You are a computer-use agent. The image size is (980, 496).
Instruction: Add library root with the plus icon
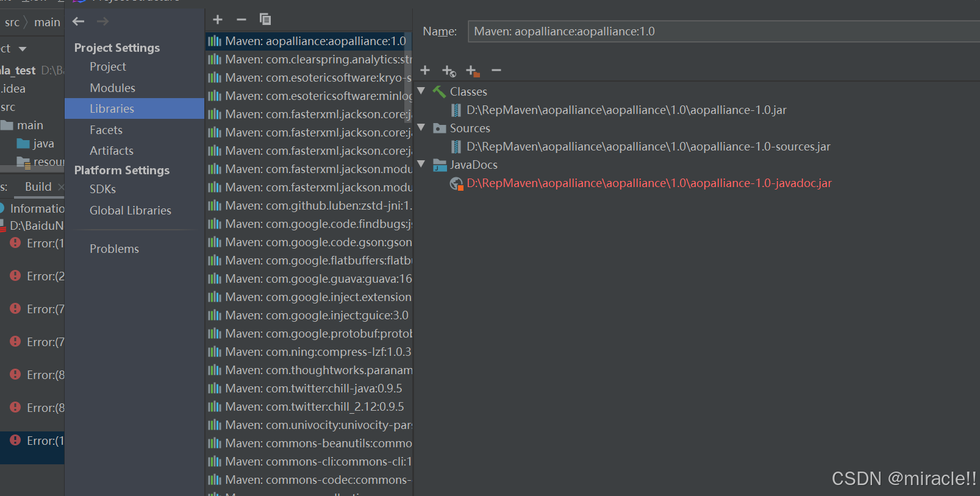point(425,71)
